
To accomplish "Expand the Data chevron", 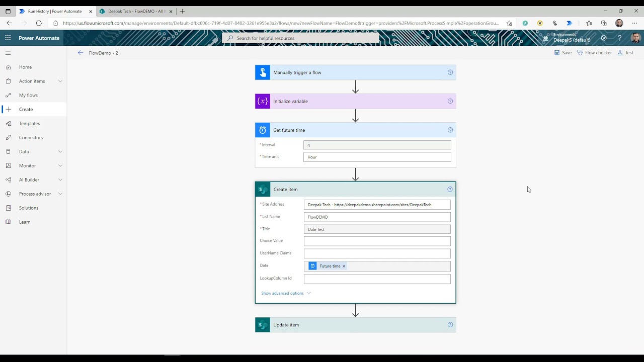I will [60, 151].
